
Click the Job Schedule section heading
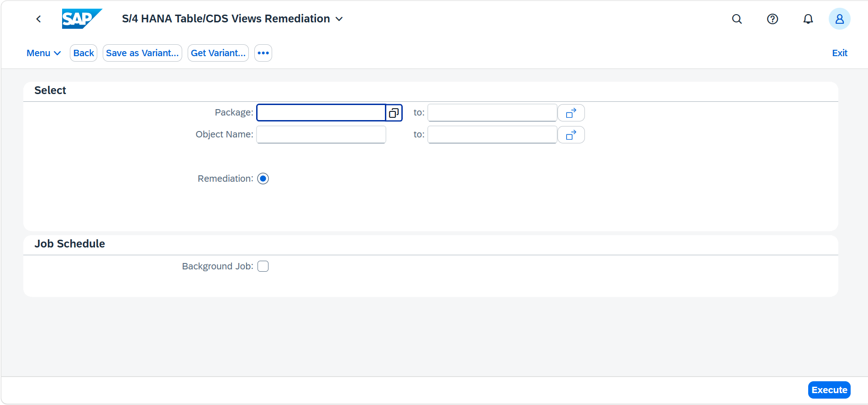point(70,244)
